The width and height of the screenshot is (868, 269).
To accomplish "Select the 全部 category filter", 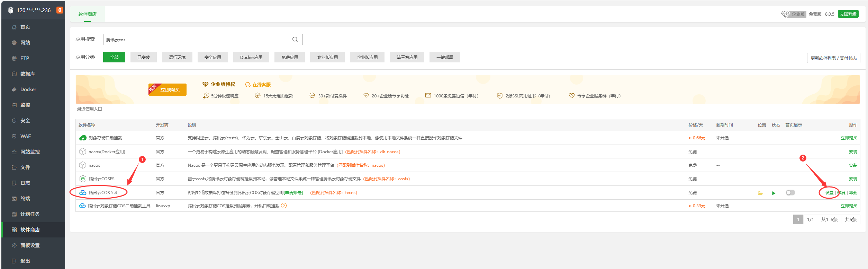I will click(114, 57).
